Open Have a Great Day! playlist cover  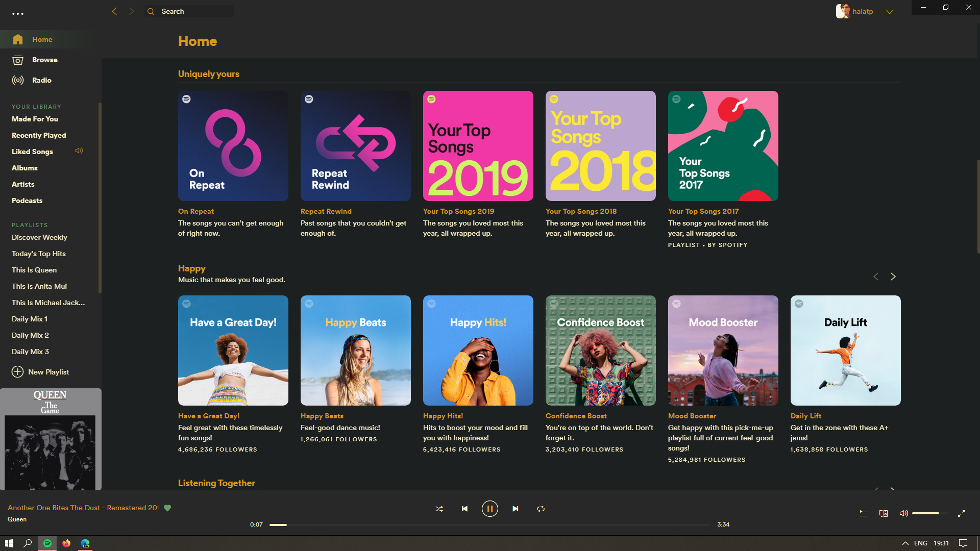coord(233,350)
